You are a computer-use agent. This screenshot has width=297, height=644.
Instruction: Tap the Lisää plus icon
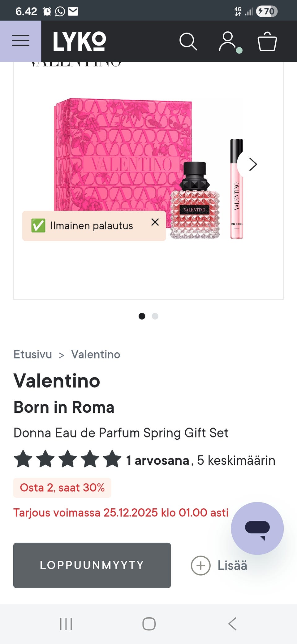pyautogui.click(x=201, y=565)
